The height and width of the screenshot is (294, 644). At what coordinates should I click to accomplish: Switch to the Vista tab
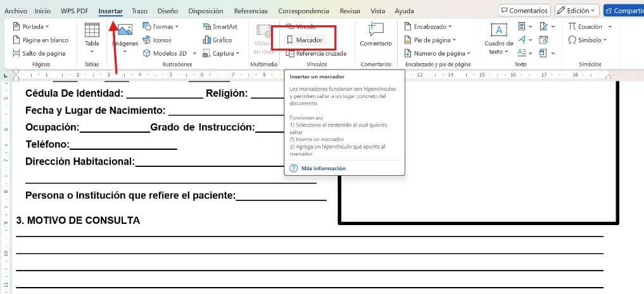(x=378, y=11)
